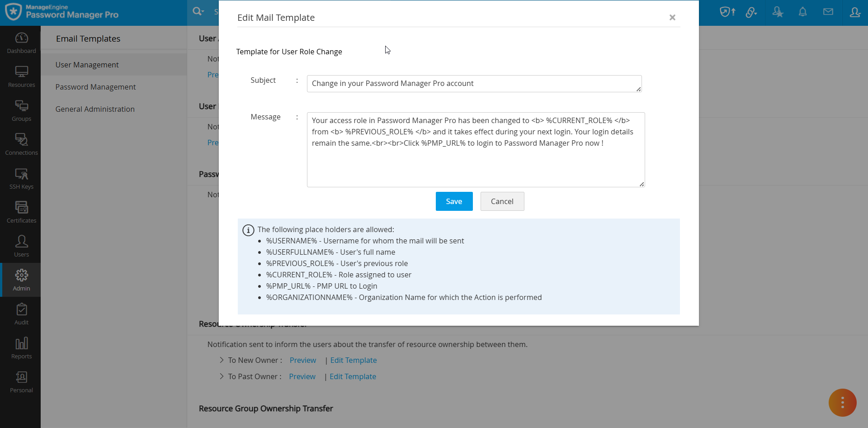Click the notifications bell icon

(x=802, y=12)
